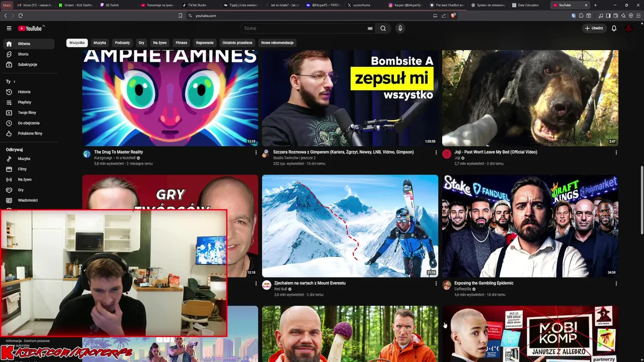Click the Utwórz create button
The width and height of the screenshot is (644, 362).
(594, 28)
